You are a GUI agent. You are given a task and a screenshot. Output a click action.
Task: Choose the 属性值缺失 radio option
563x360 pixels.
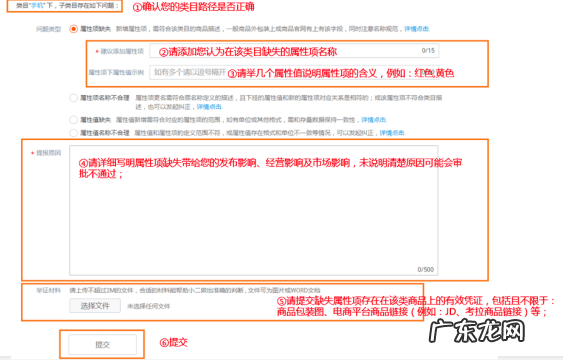pos(73,120)
